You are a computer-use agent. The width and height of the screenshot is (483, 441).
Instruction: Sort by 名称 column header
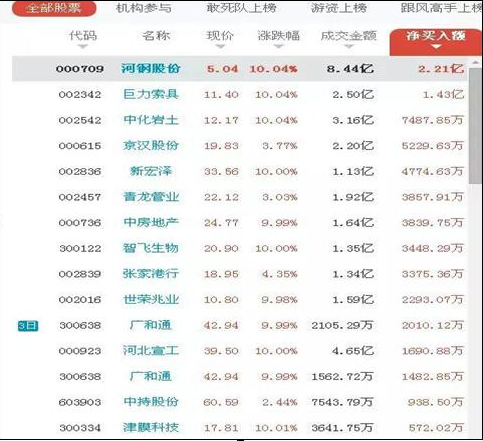coord(156,36)
